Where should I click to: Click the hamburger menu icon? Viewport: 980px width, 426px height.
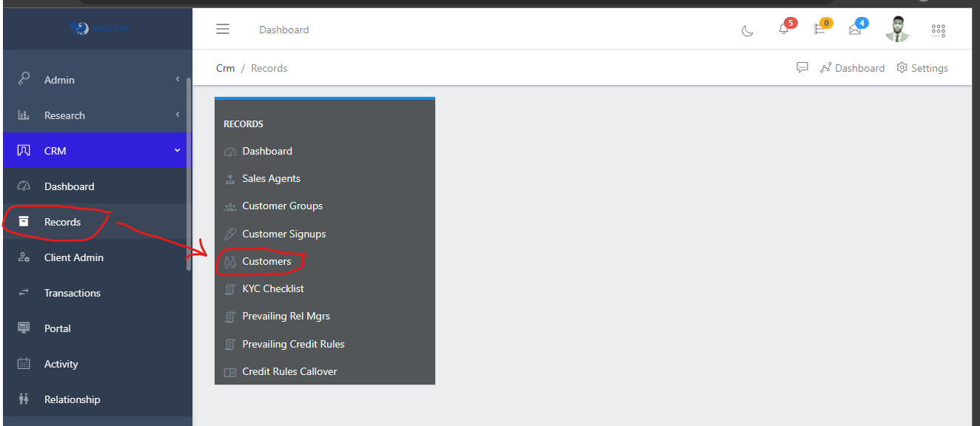click(x=223, y=30)
